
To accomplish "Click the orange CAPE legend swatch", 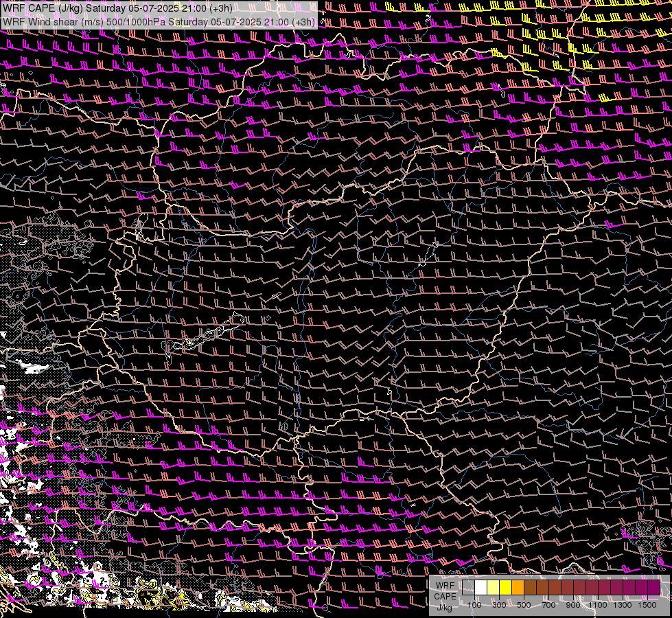I will (518, 588).
